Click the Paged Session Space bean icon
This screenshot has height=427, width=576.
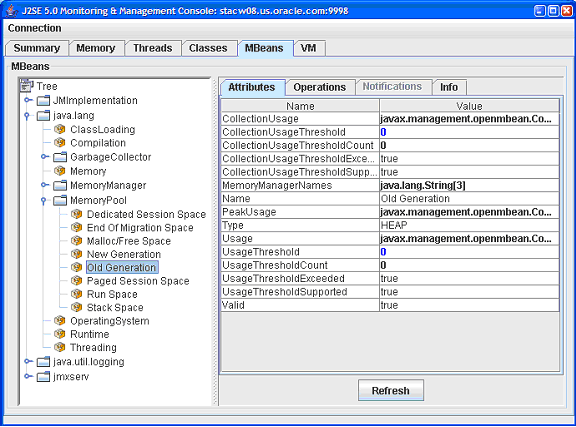pyautogui.click(x=76, y=281)
